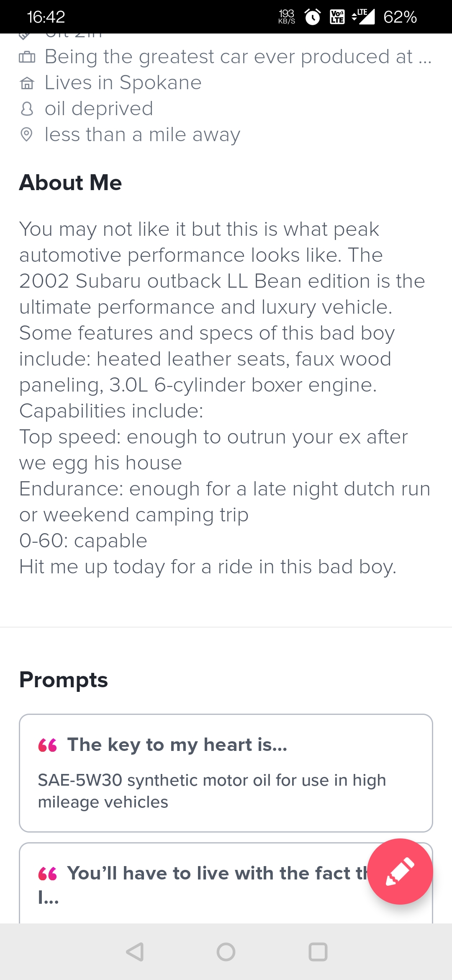This screenshot has height=980, width=452.
Task: Tap the location pin near less than a mile away
Action: pos(26,134)
